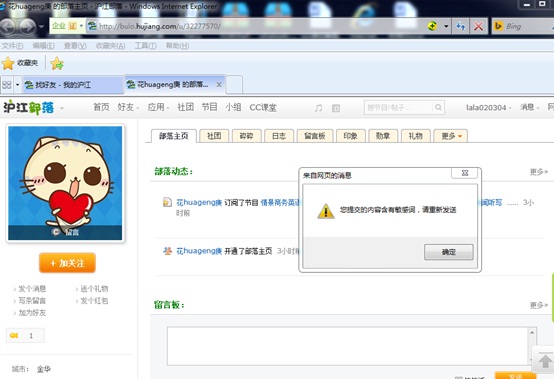The height and width of the screenshot is (379, 554).
Task: Click the gold fish icon badge
Action: [x=14, y=336]
